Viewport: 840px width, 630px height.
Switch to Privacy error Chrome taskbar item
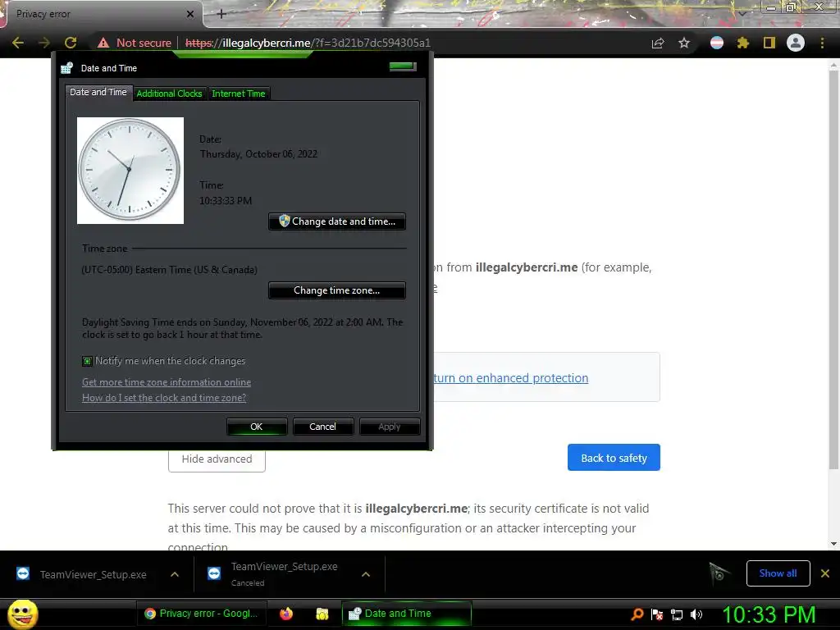[202, 614]
